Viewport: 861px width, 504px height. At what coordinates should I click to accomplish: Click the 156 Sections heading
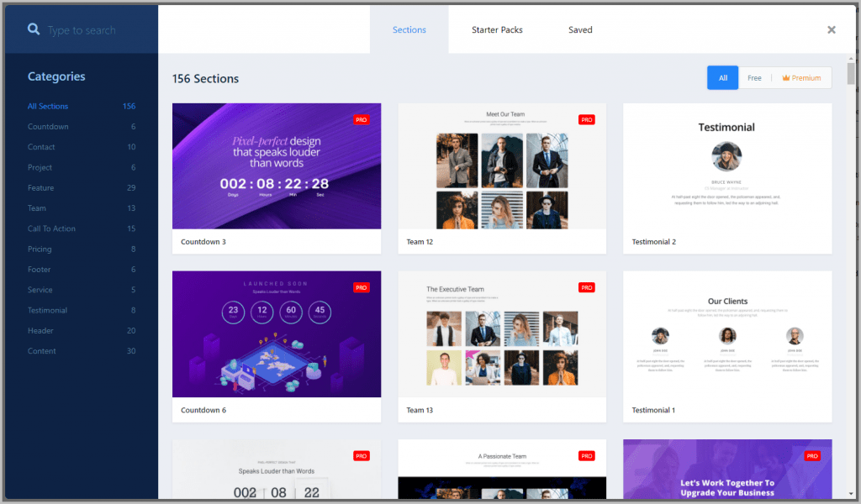coord(205,78)
